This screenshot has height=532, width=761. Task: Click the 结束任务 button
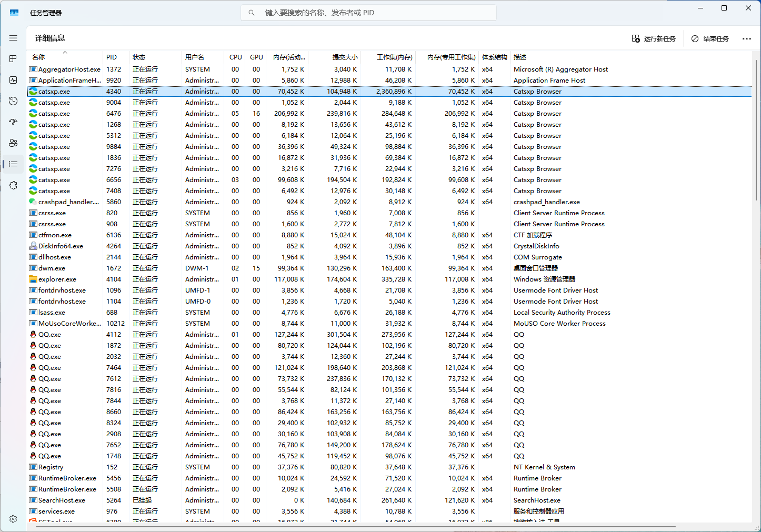(x=710, y=38)
